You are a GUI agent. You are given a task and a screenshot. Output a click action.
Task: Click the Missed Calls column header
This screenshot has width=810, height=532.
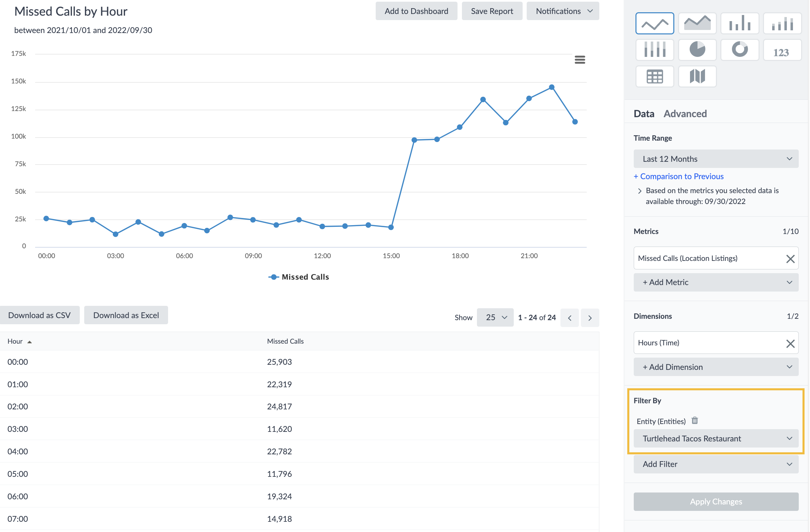tap(285, 342)
